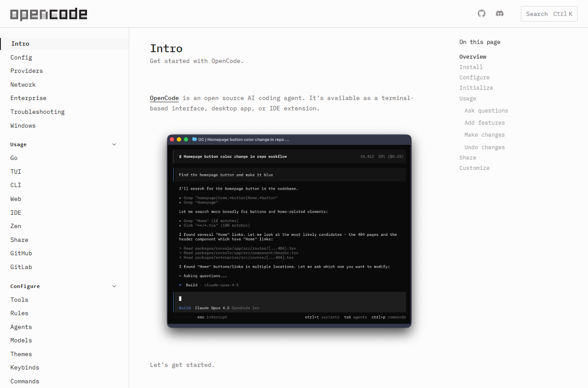Open the Themes docs page
Image resolution: width=588 pixels, height=388 pixels.
pyautogui.click(x=21, y=354)
